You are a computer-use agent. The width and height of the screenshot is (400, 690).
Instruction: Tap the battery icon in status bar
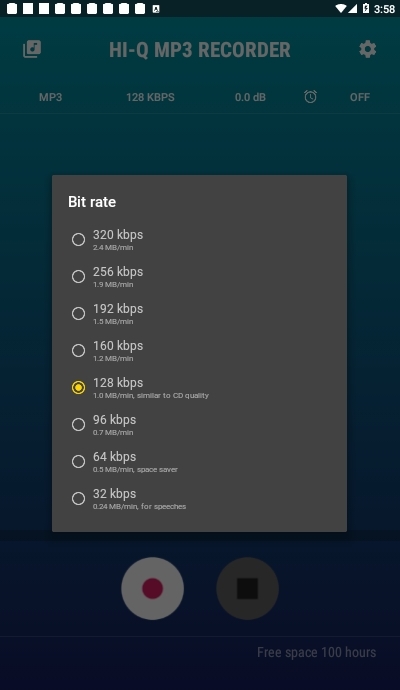click(366, 8)
